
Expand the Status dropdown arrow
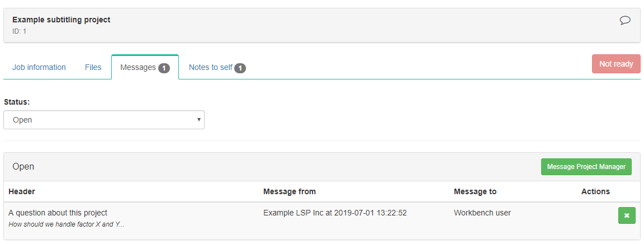click(x=199, y=120)
